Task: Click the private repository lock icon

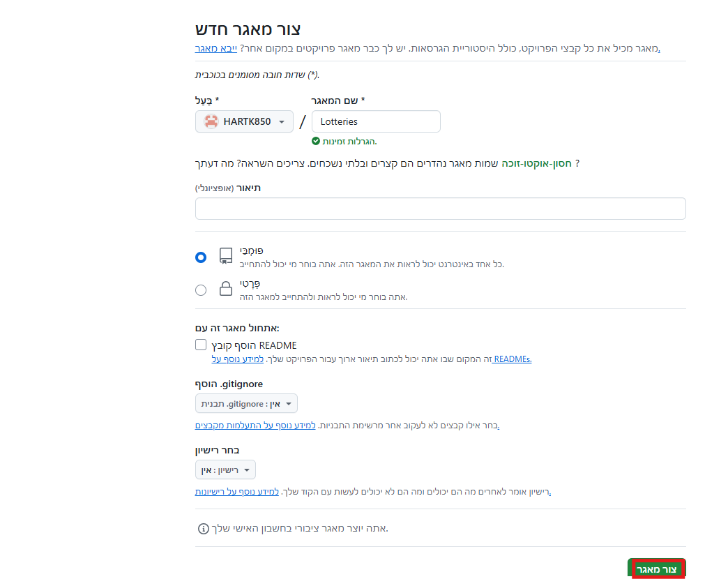Action: coord(226,288)
